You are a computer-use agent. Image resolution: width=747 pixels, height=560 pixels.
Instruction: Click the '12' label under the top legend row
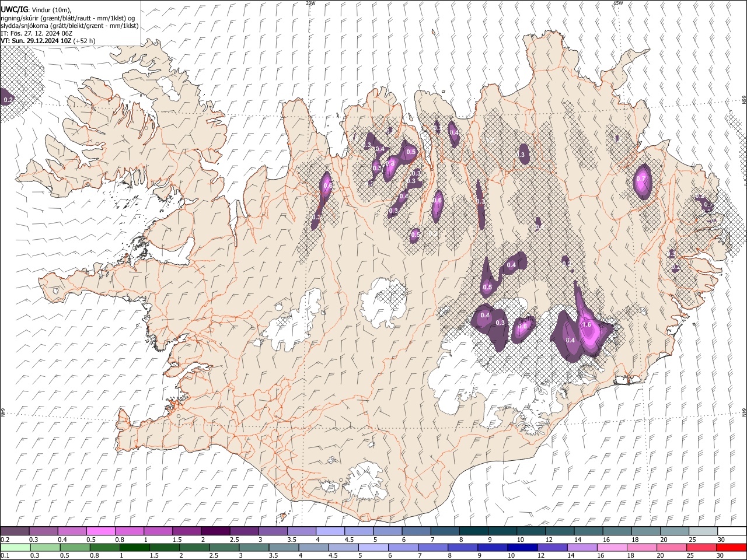[549, 540]
